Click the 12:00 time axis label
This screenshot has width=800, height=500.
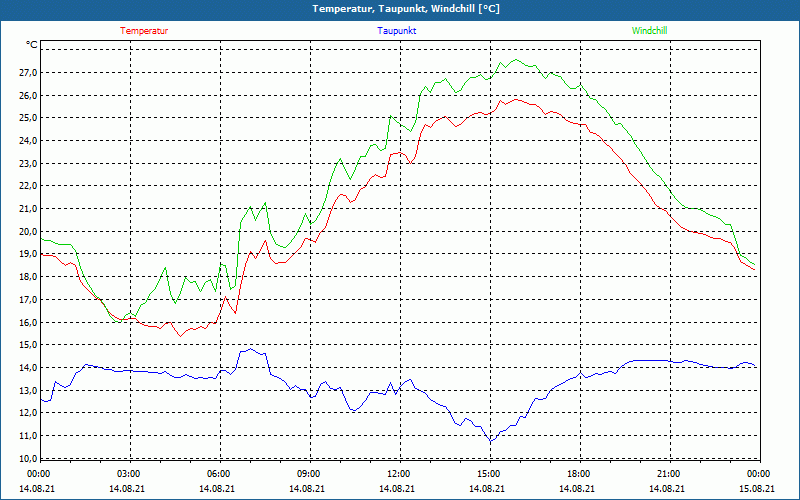398,474
